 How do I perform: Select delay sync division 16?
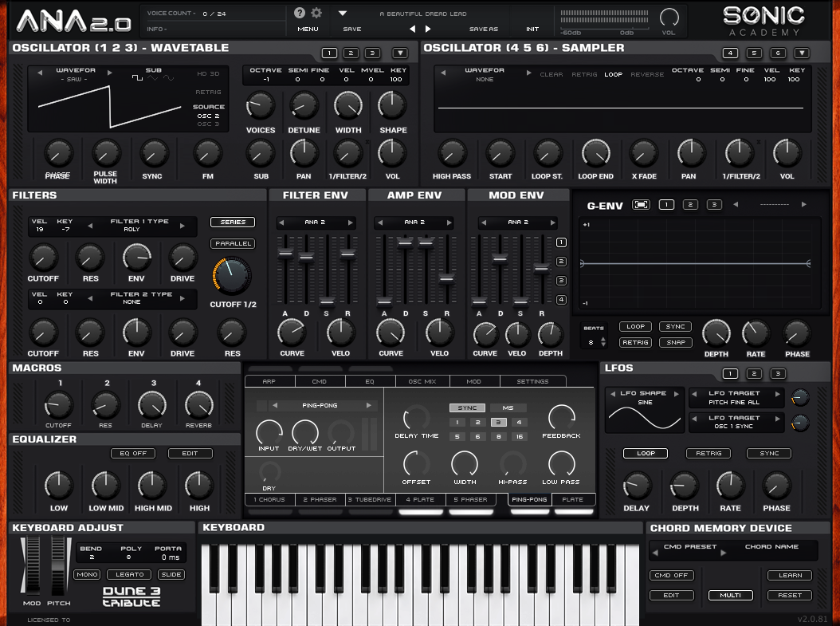[x=519, y=437]
